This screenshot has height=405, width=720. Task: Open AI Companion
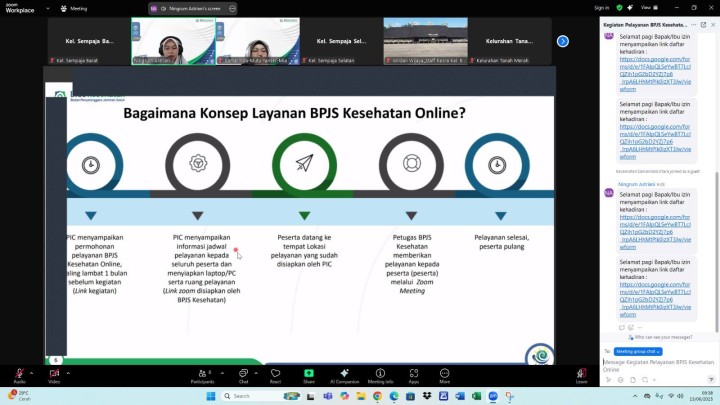344,376
